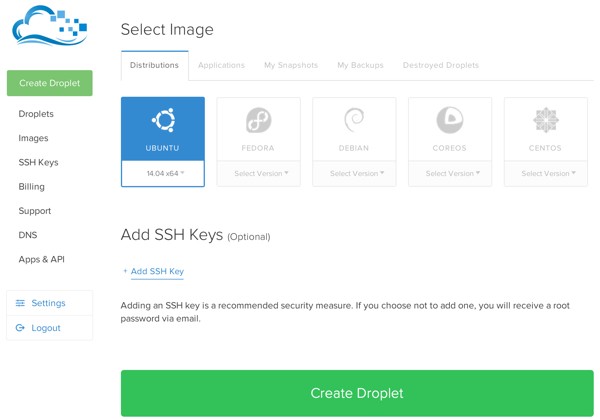The image size is (600, 420).
Task: Click the Add SSH Key link
Action: tap(157, 271)
